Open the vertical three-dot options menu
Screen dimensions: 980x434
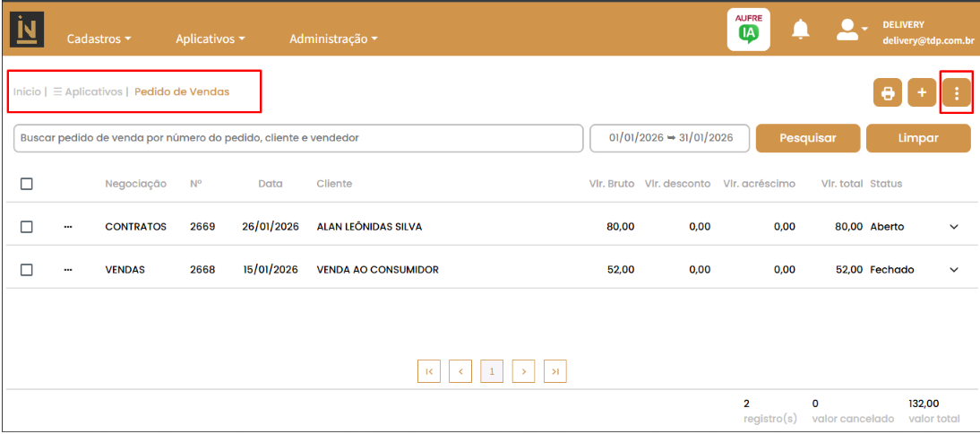coord(957,93)
